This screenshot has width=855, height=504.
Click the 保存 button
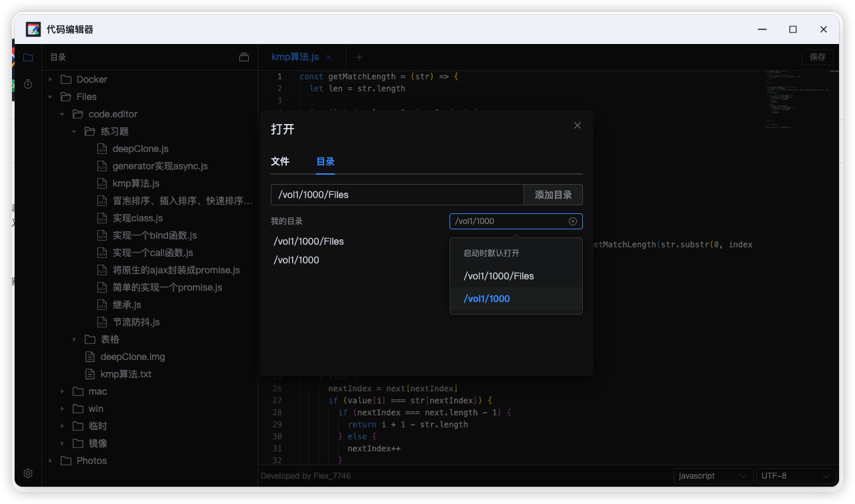[817, 57]
